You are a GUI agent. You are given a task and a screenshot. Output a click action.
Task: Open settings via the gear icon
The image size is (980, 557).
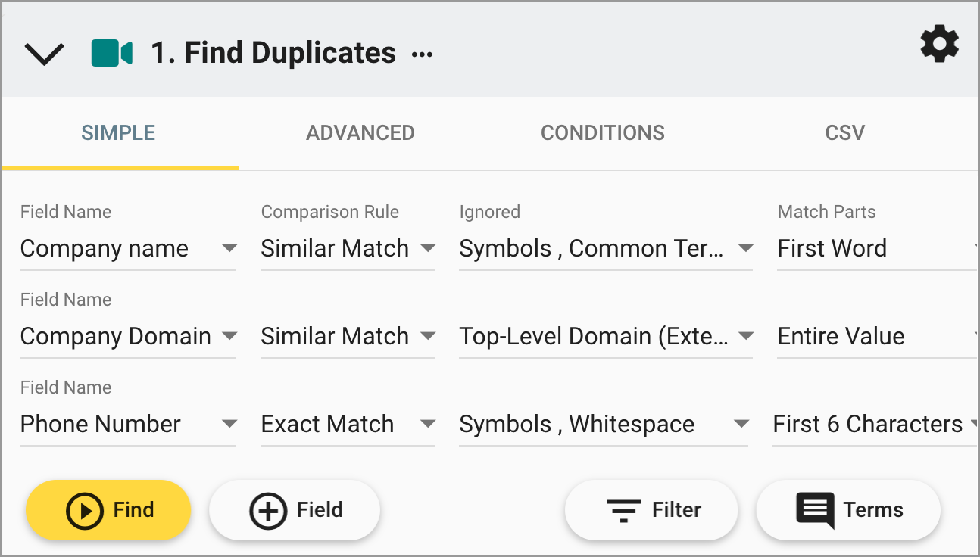click(939, 45)
